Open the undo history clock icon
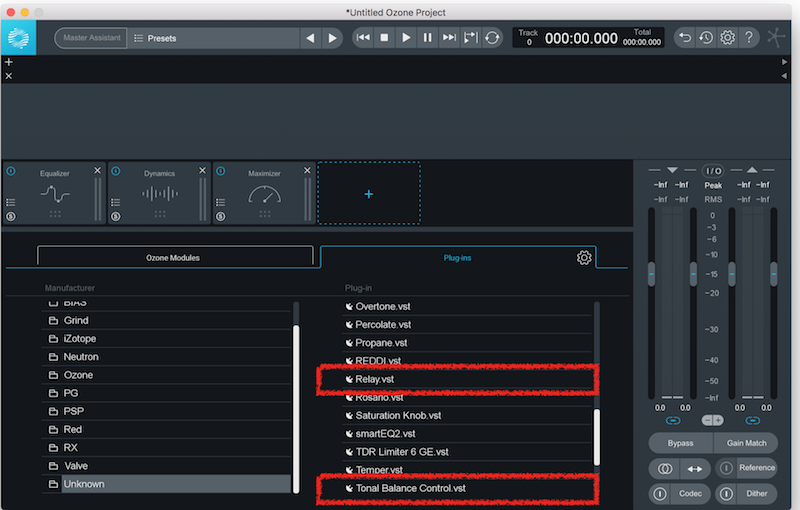Screen dimensions: 800x510 pos(706,38)
